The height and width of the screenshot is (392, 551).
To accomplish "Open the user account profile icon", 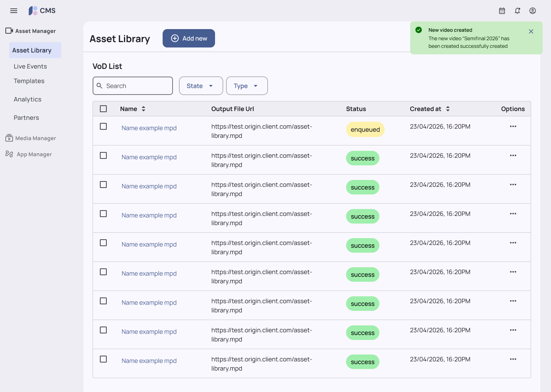I will click(x=533, y=11).
